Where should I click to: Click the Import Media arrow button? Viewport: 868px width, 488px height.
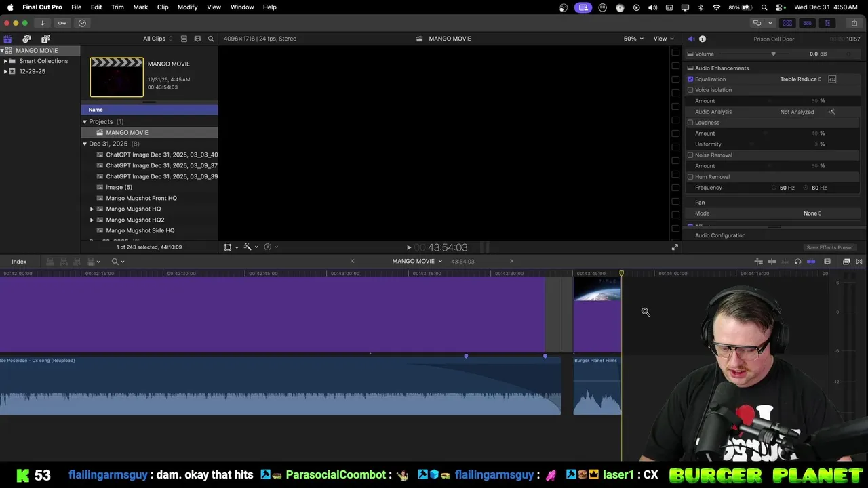click(x=42, y=23)
